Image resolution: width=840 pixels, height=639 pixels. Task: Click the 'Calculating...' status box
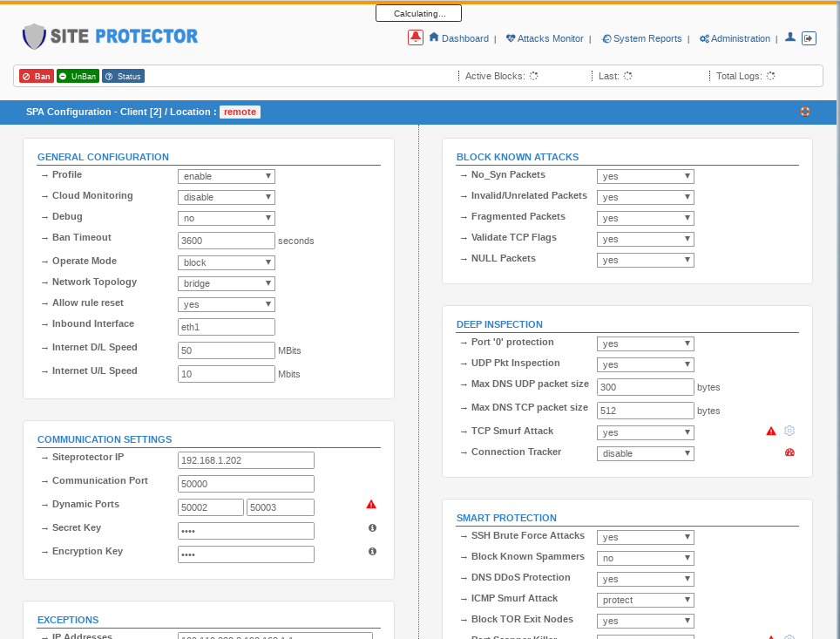pos(418,13)
